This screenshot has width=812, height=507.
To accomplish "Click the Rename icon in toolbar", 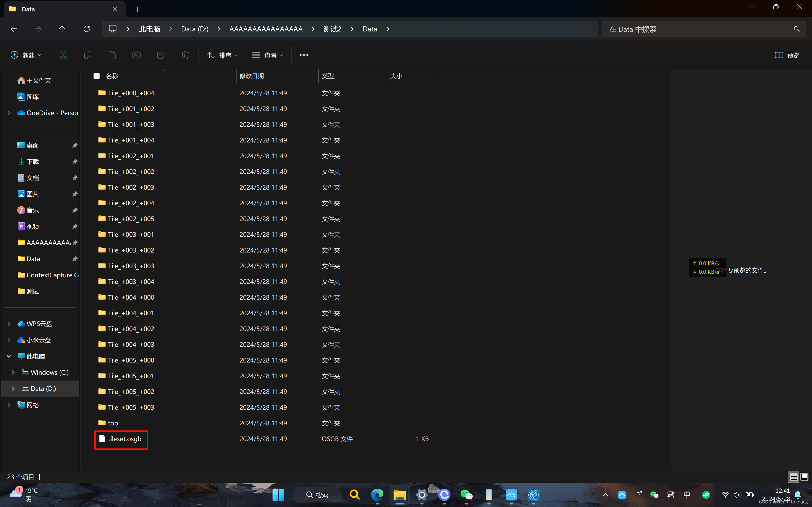I will point(136,55).
